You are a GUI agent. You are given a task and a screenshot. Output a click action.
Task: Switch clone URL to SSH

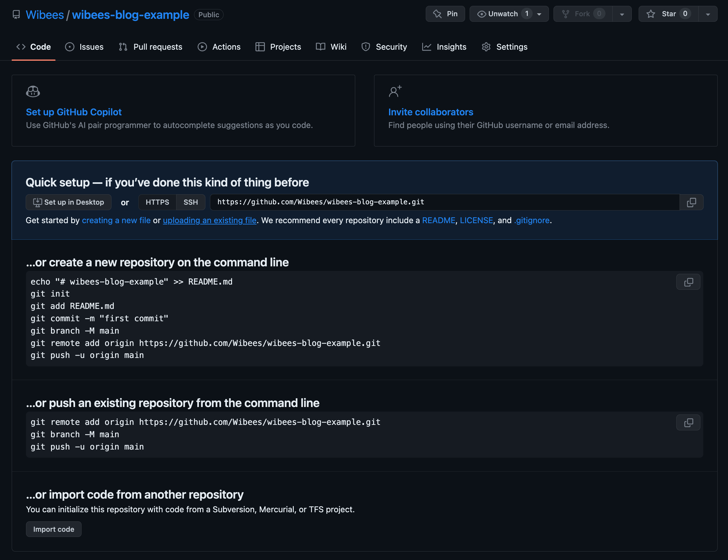click(190, 202)
